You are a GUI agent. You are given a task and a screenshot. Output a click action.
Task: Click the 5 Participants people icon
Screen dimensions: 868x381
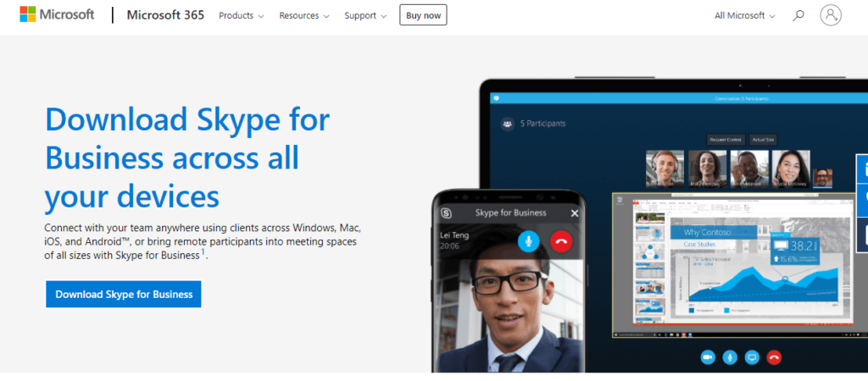pyautogui.click(x=507, y=124)
